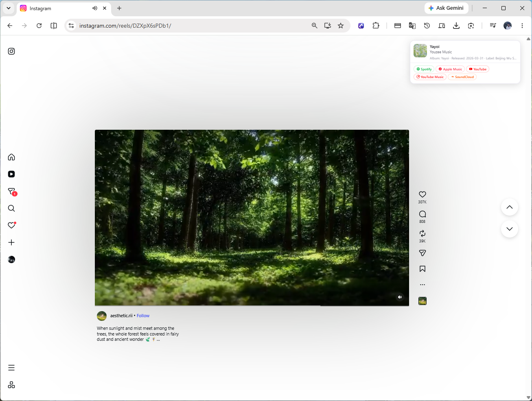This screenshot has width=532, height=401.
Task: Open Notifications heart in the sidebar
Action: tap(12, 225)
